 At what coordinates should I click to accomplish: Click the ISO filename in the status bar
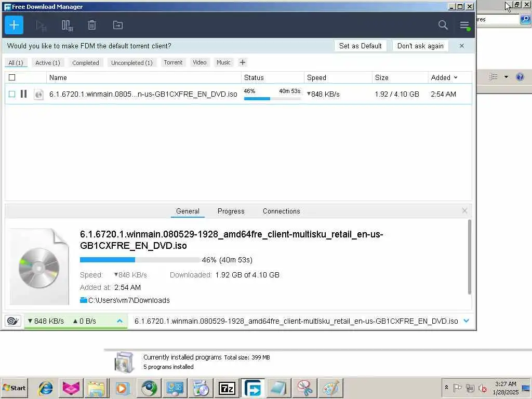(296, 321)
